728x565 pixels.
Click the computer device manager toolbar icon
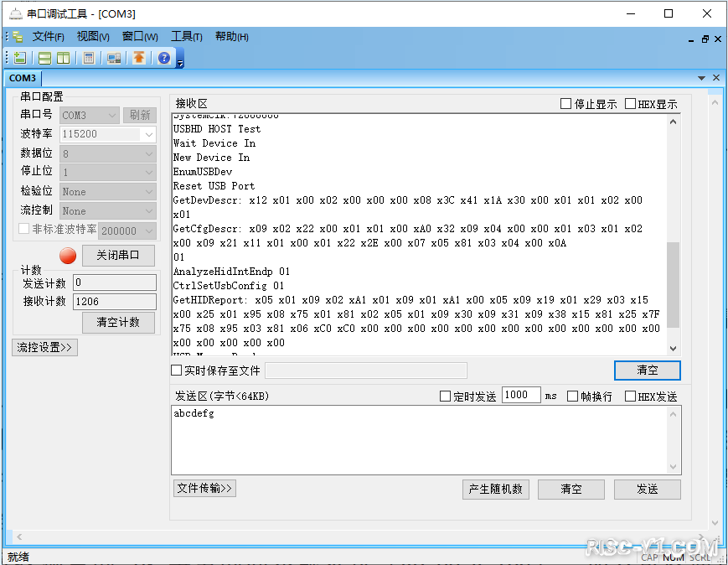[x=114, y=58]
